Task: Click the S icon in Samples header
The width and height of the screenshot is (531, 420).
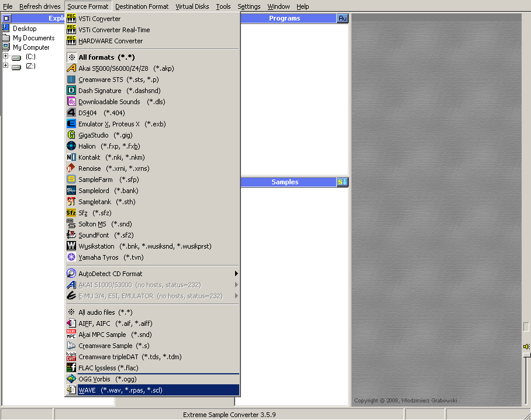Action: pyautogui.click(x=342, y=182)
